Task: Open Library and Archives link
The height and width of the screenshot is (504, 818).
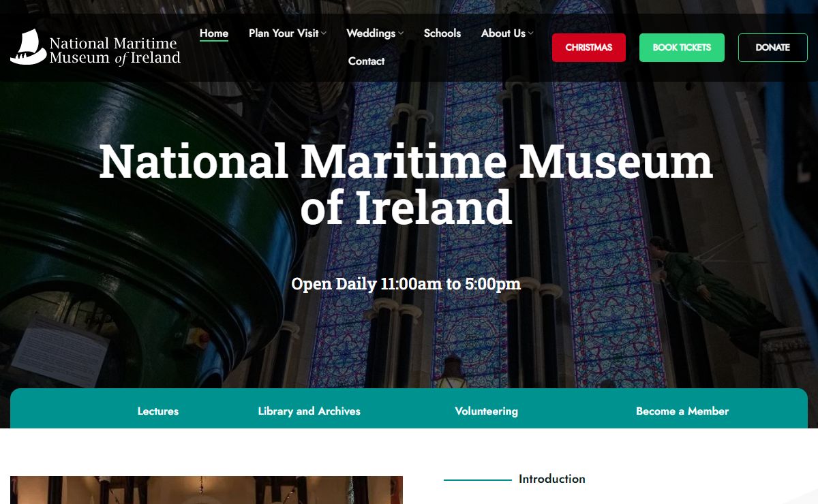Action: (x=309, y=411)
